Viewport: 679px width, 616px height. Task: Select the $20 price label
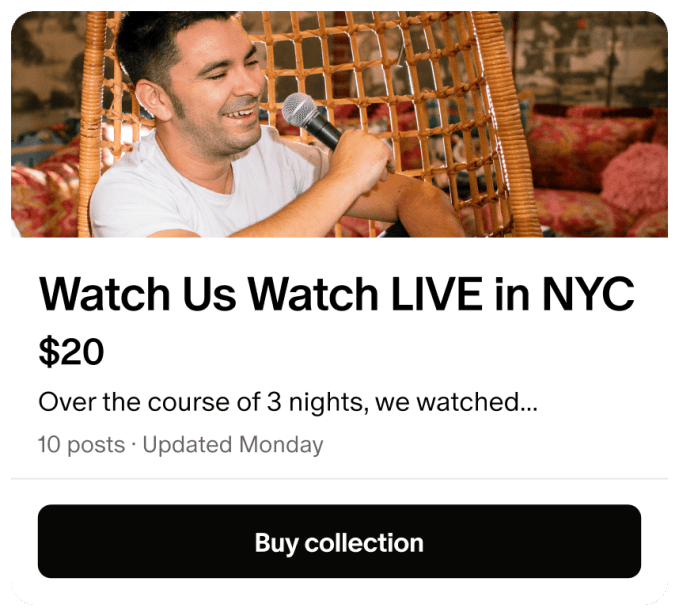tap(71, 352)
